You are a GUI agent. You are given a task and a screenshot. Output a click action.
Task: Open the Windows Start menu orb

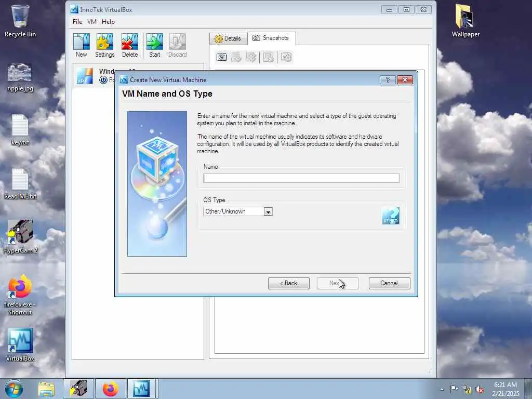(14, 389)
